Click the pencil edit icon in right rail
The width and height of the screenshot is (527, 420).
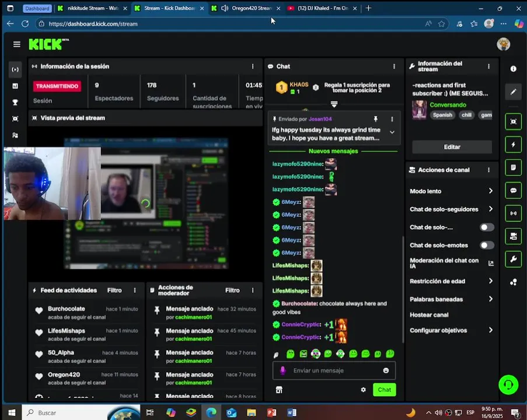pos(513,92)
